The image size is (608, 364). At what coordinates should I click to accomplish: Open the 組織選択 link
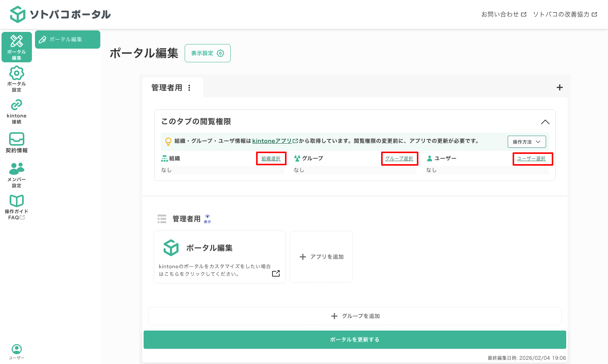click(271, 158)
